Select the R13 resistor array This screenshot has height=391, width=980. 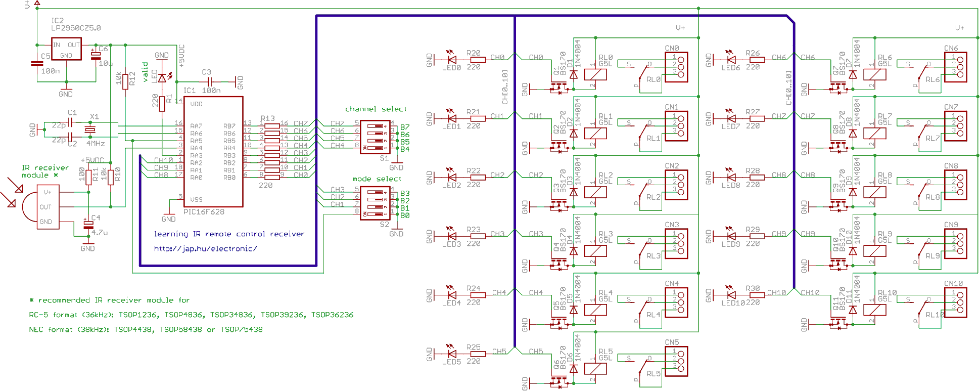click(x=272, y=150)
